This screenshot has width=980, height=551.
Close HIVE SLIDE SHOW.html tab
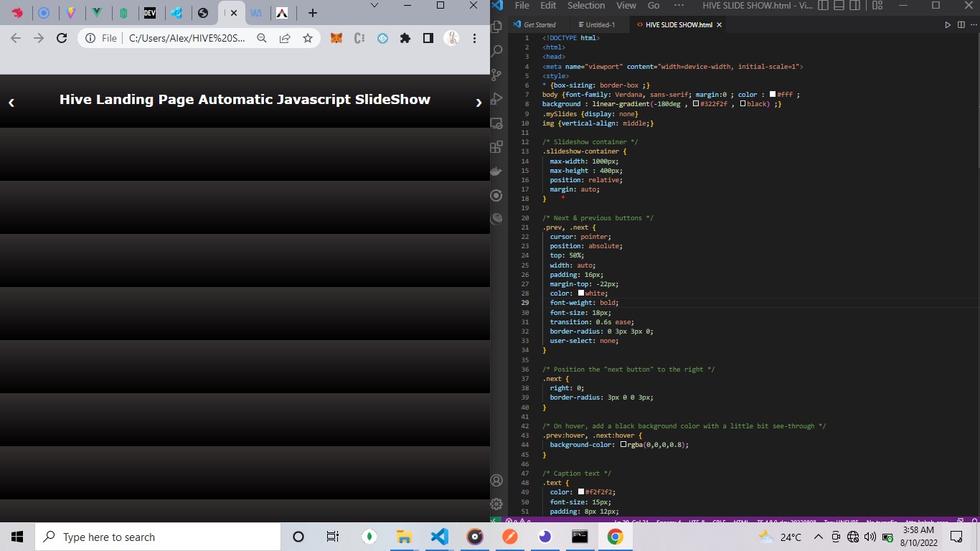pos(720,24)
